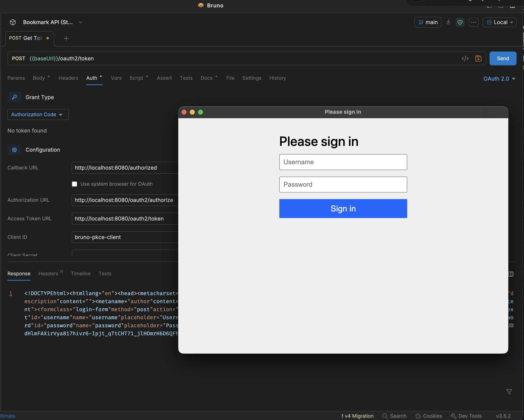Click the v4 Migration notice
This screenshot has height=420, width=524.
pos(357,416)
